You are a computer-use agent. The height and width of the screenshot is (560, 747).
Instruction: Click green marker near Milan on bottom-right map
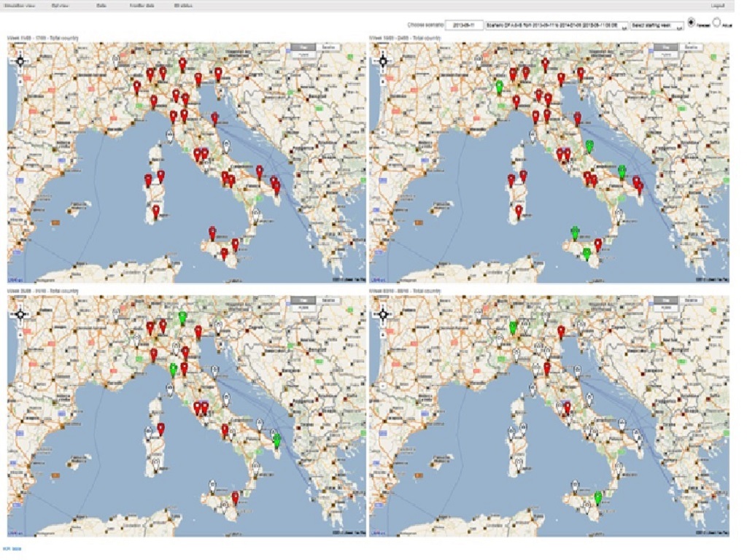(x=513, y=327)
